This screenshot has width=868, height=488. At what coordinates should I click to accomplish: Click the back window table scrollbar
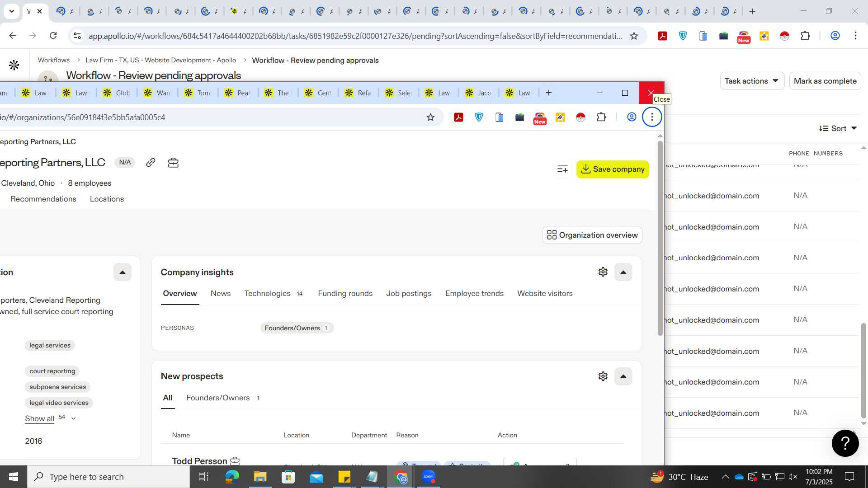tap(863, 371)
